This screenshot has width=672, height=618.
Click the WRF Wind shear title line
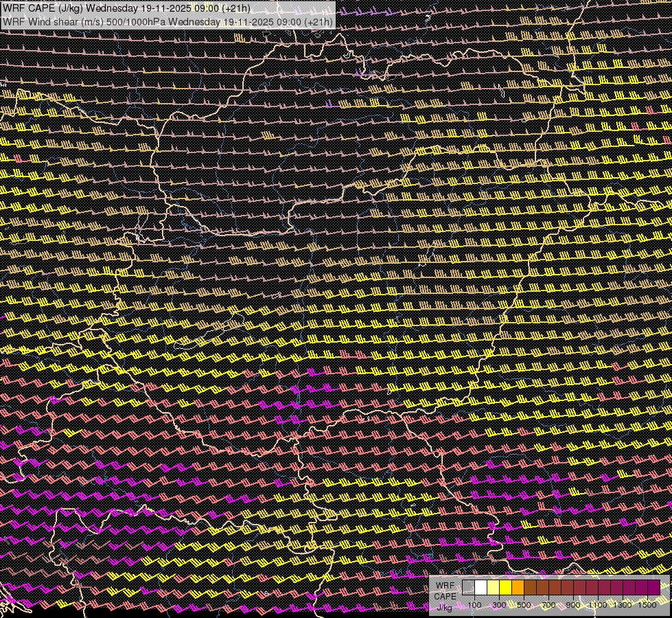click(167, 21)
